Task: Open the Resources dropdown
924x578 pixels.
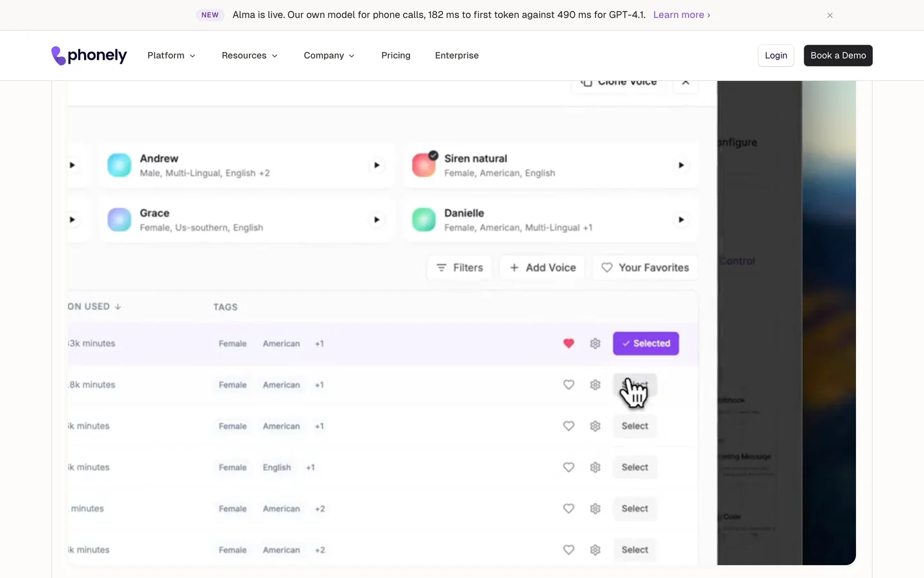Action: (x=250, y=56)
